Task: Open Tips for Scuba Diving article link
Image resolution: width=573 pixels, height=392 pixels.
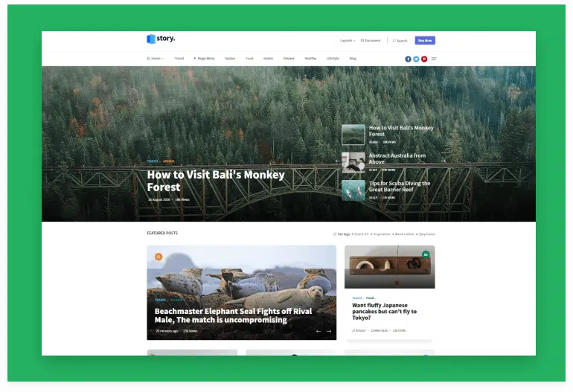Action: pos(400,186)
